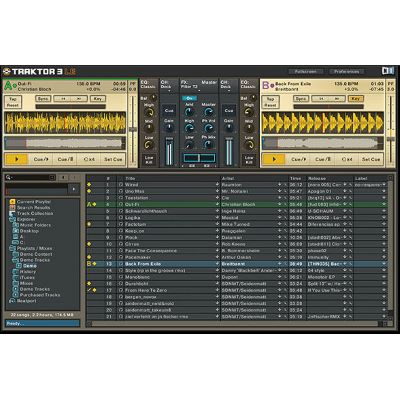
Task: Click right channel High EQ knob
Action: tap(249, 112)
